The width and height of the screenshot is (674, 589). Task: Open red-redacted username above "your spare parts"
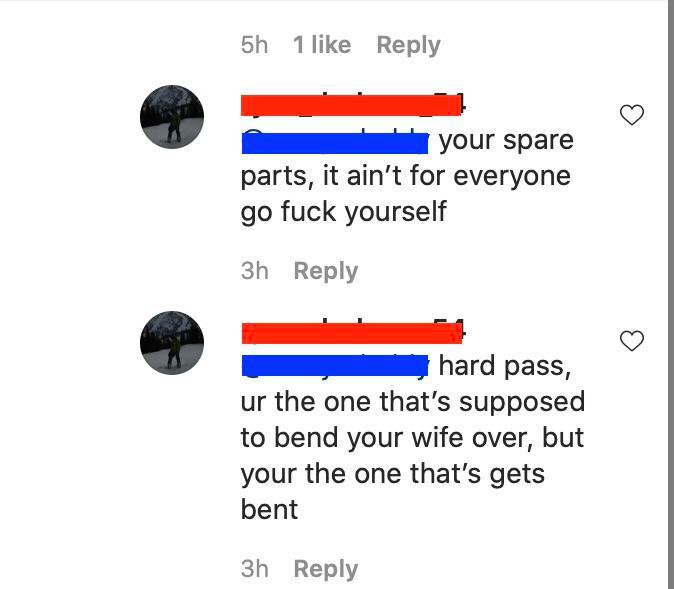353,105
